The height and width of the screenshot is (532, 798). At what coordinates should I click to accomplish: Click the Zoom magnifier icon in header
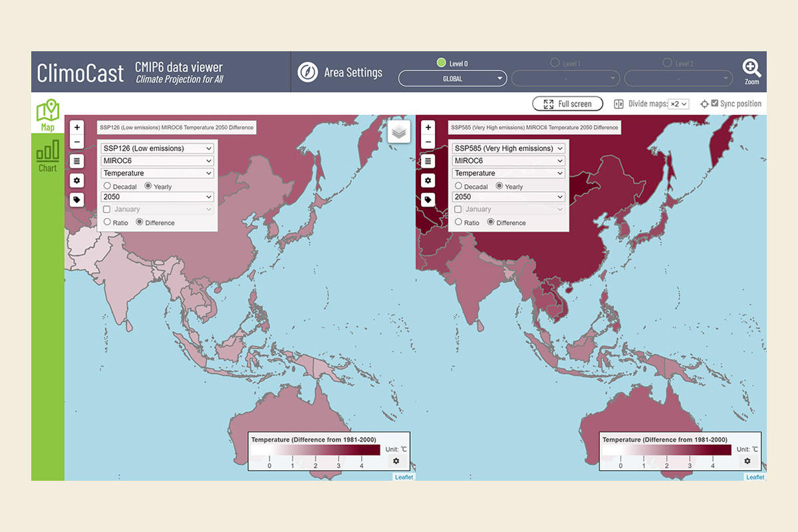click(751, 69)
